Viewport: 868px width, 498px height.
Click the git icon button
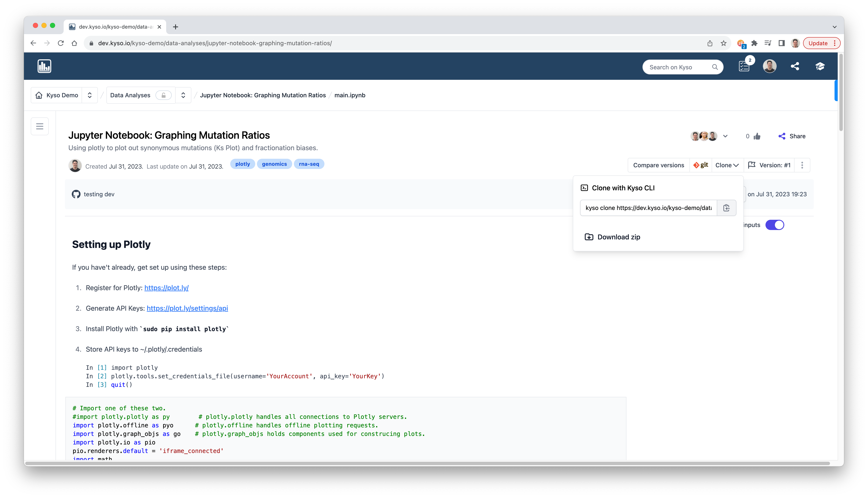click(701, 165)
